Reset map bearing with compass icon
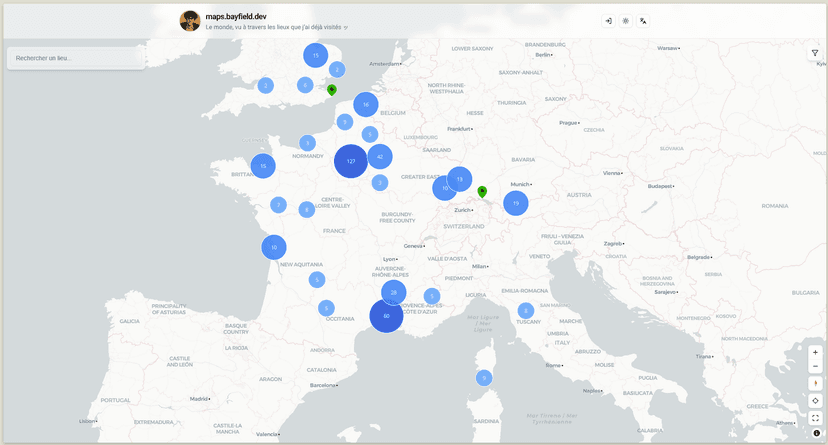Image resolution: width=828 pixels, height=445 pixels. [815, 383]
